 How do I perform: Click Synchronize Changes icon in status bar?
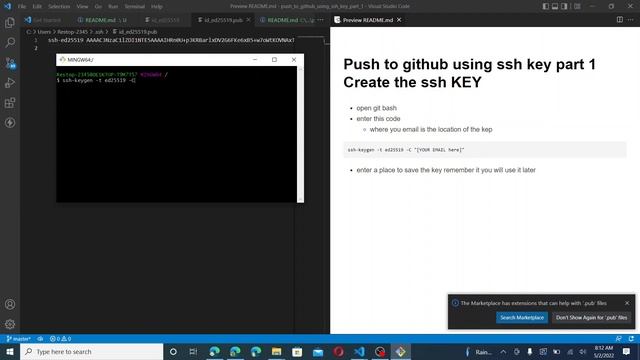click(40, 338)
